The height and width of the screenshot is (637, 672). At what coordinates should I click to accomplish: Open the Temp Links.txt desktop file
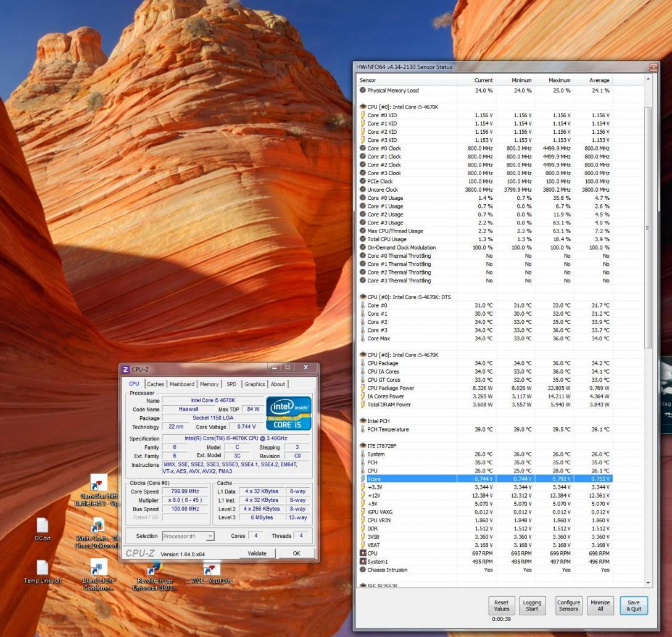click(43, 572)
